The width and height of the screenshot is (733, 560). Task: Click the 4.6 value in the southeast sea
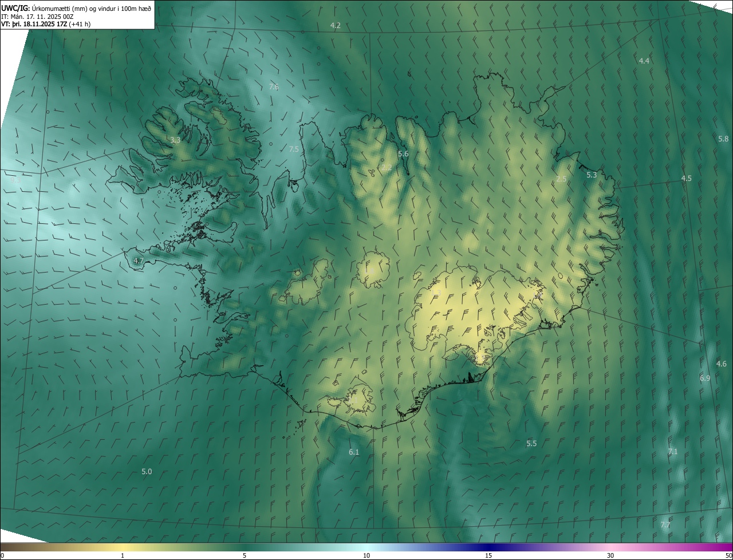[x=722, y=364]
